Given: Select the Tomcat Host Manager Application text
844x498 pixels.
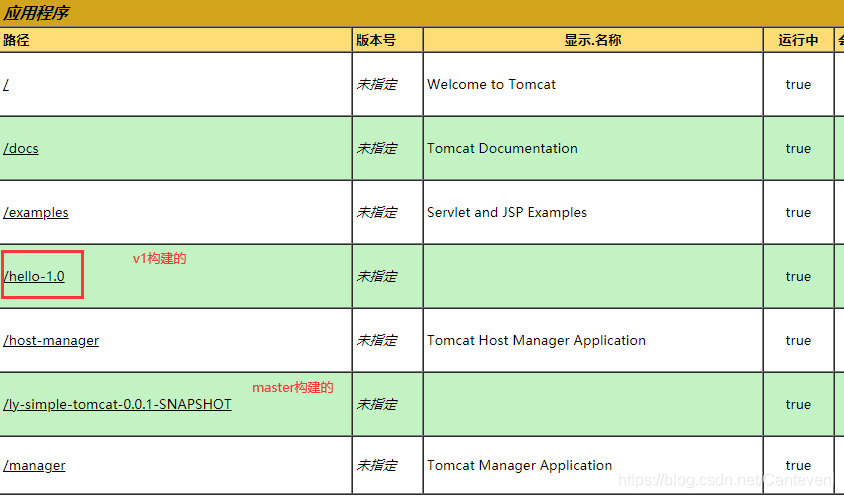Looking at the screenshot, I should [x=537, y=341].
